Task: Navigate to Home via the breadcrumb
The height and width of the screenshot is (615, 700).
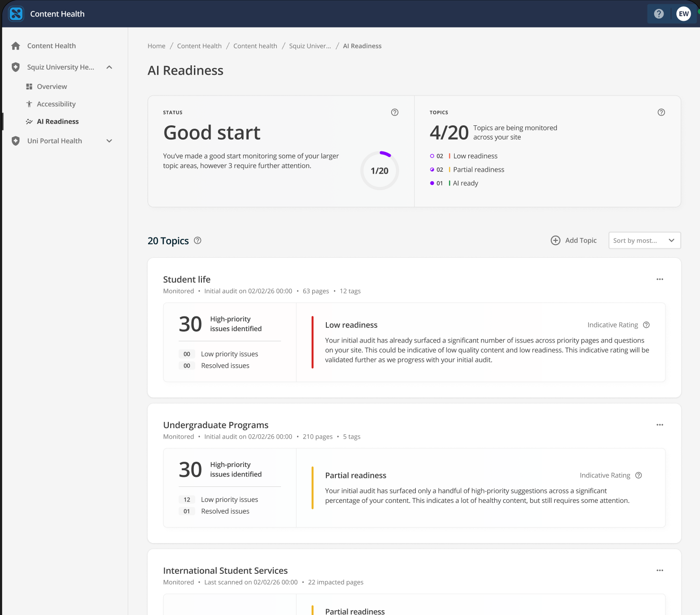Action: click(157, 46)
